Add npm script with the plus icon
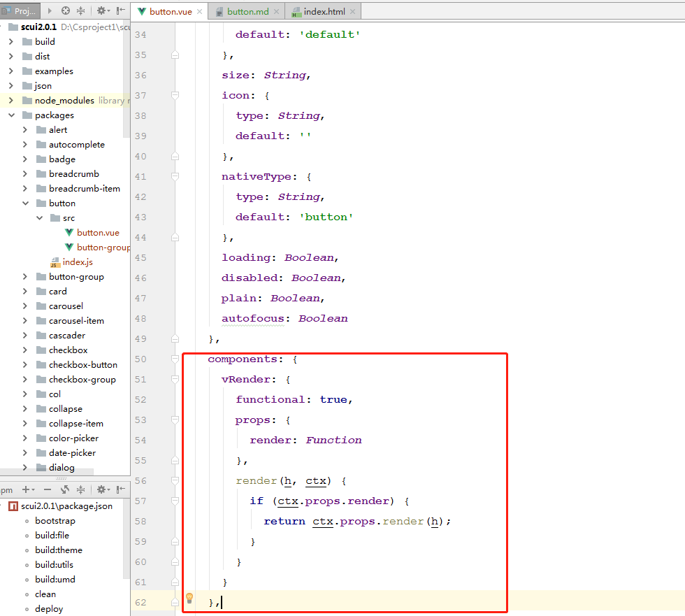This screenshot has height=616, width=685. click(27, 489)
